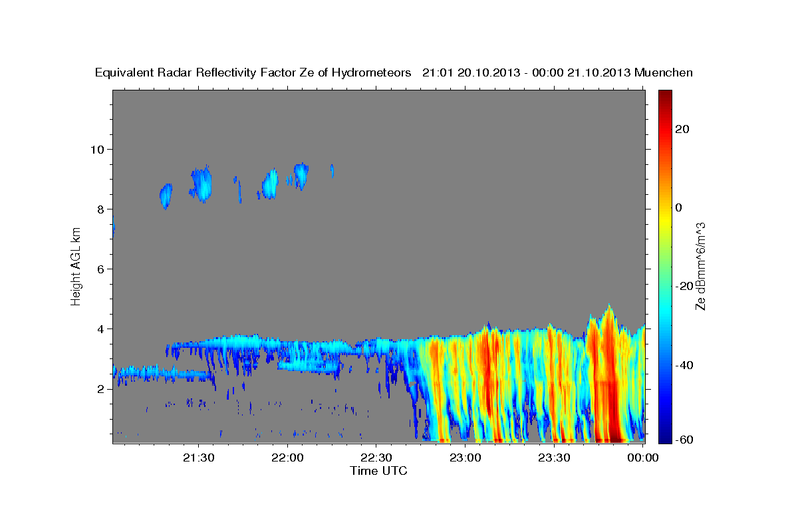Click the colorbar label 20
The height and width of the screenshot is (532, 798).
click(682, 129)
